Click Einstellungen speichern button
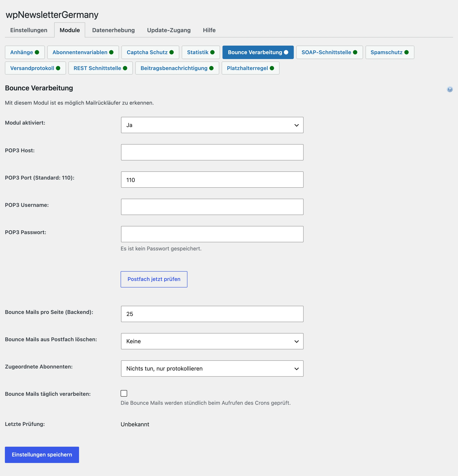Viewport: 458px width, 476px height. click(42, 455)
